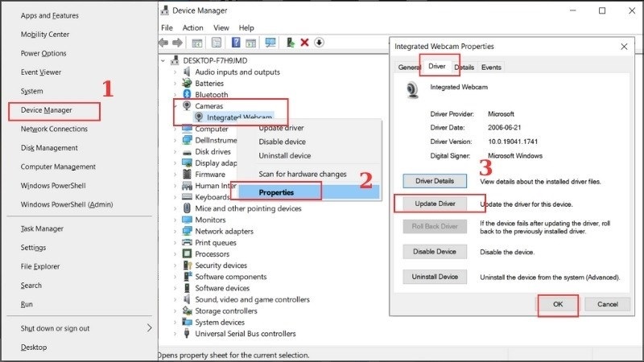Click the Back arrow in Device Manager toolbar
This screenshot has height=362, width=644.
(164, 43)
